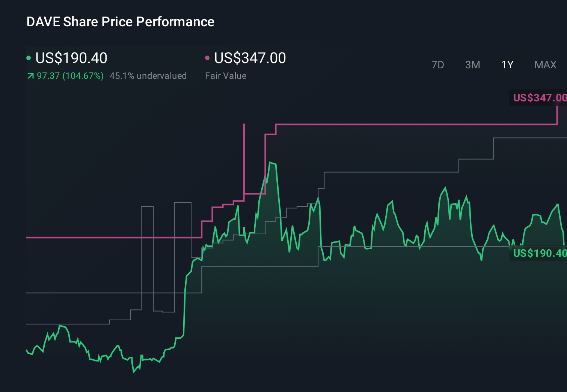Select the currently active 1Y range
The image size is (567, 392).
tap(507, 65)
